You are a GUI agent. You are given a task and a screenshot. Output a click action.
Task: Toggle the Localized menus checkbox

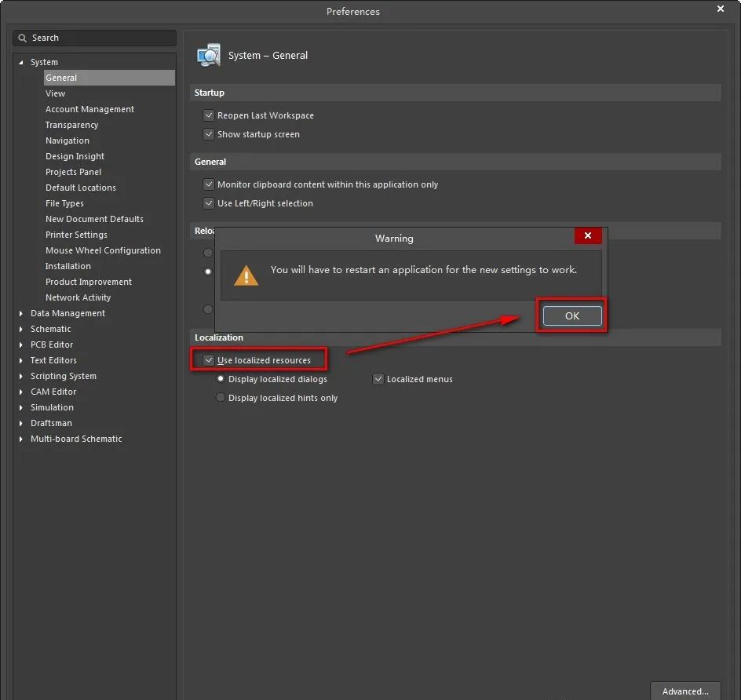click(378, 379)
